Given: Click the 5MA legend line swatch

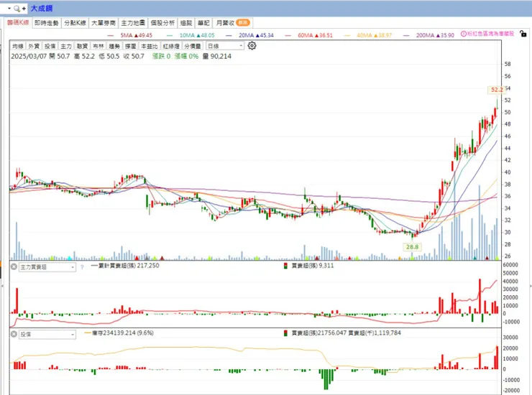Looking at the screenshot, I should click(x=110, y=35).
